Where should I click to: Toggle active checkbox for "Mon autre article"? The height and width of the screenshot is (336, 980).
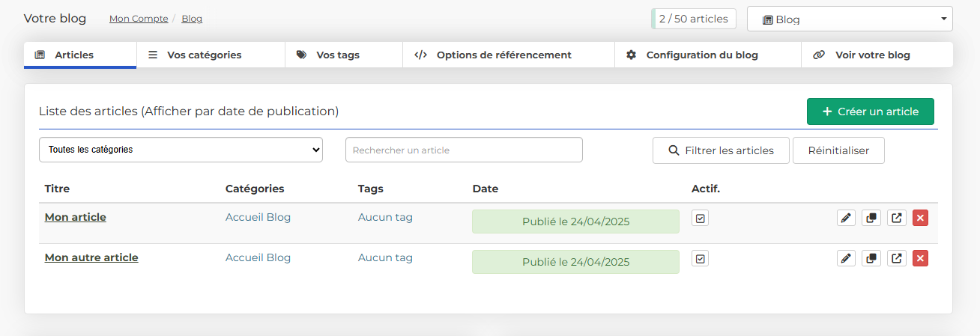(x=700, y=258)
